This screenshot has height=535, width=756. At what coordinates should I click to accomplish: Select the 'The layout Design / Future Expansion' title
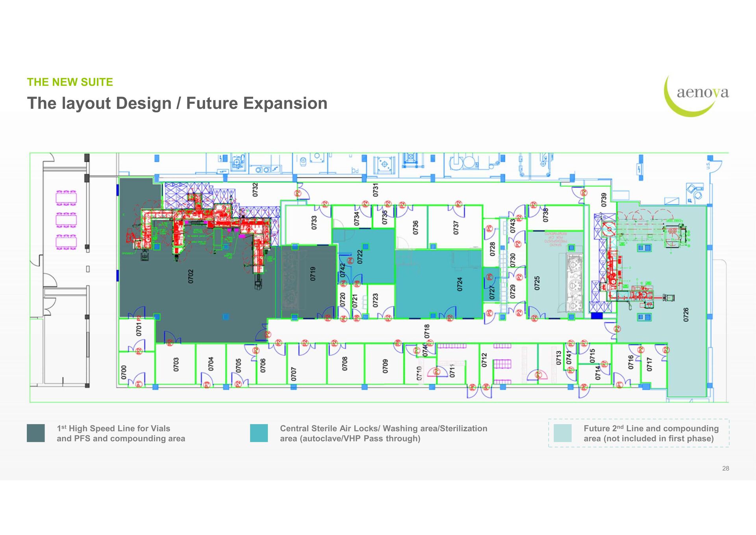coord(177,103)
